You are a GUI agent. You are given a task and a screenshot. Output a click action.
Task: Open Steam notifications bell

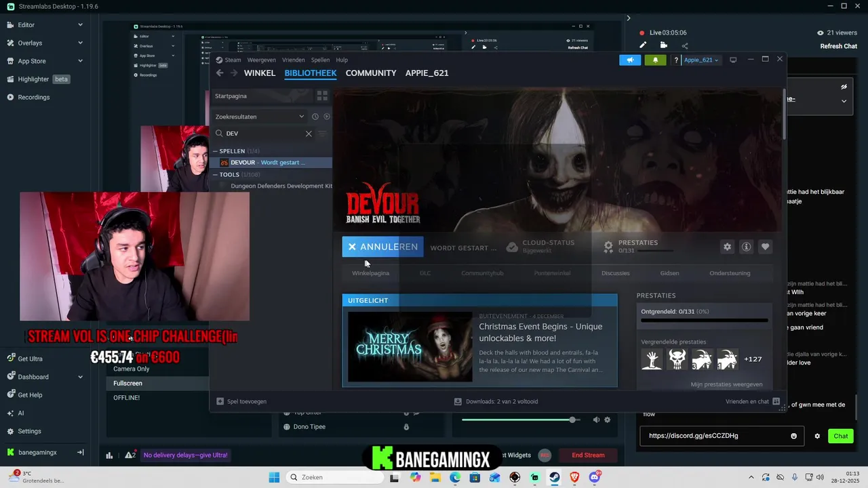click(x=655, y=60)
